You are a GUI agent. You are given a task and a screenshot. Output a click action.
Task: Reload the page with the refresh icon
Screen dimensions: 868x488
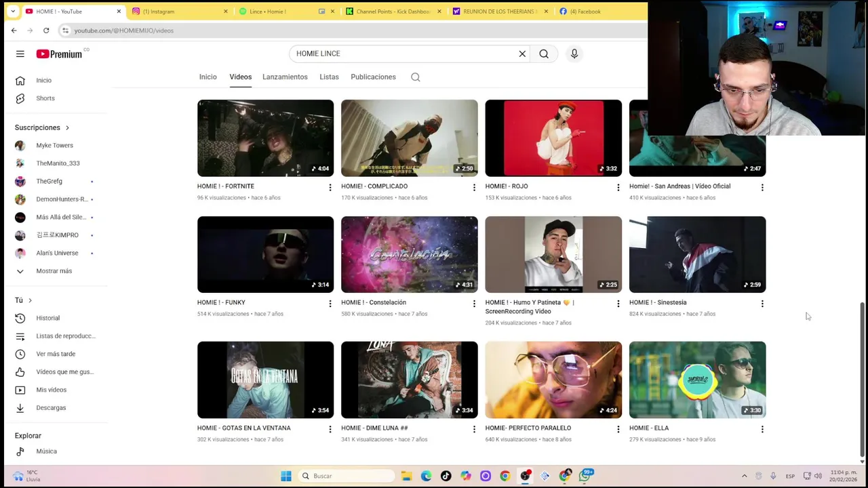[46, 30]
